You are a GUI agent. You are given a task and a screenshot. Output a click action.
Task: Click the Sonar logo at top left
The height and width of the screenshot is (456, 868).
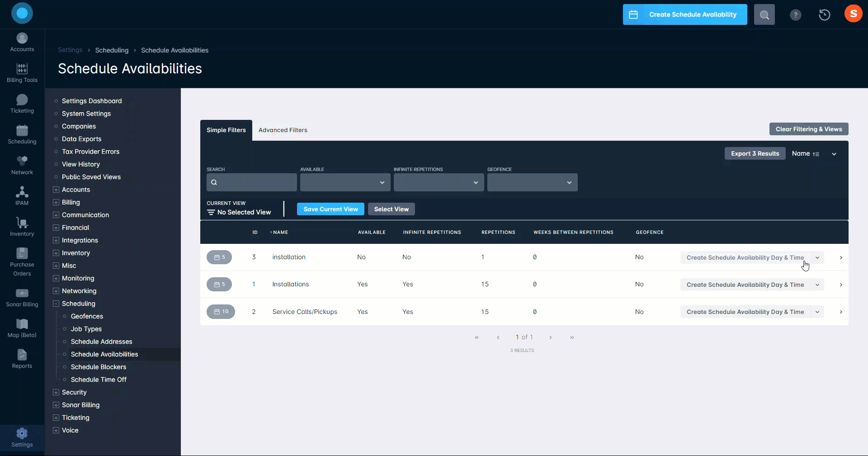[x=22, y=13]
